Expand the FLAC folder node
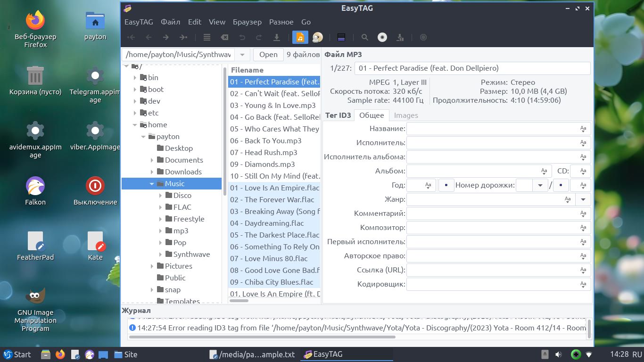Image resolution: width=644 pixels, height=362 pixels. click(160, 207)
